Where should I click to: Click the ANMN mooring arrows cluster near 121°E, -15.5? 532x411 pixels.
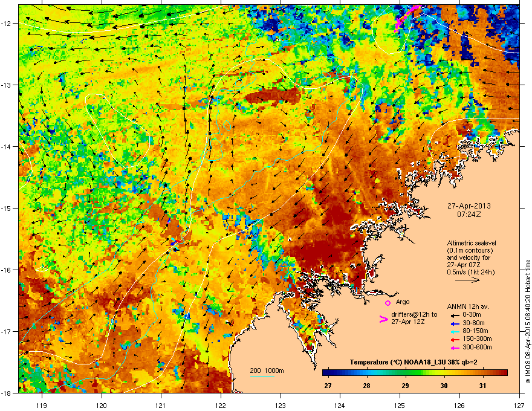[x=175, y=242]
